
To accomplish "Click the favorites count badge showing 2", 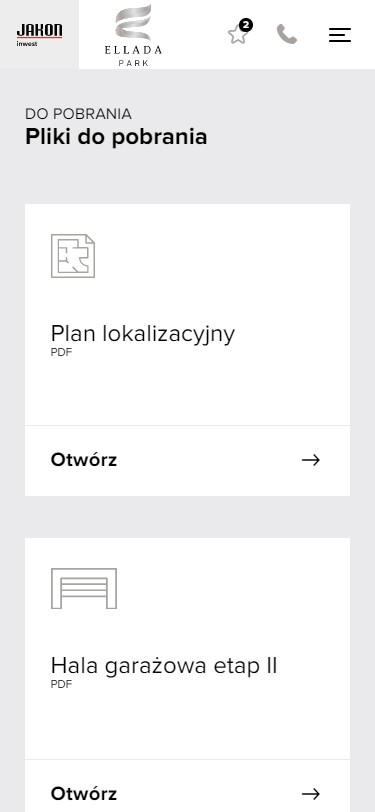I will (246, 25).
